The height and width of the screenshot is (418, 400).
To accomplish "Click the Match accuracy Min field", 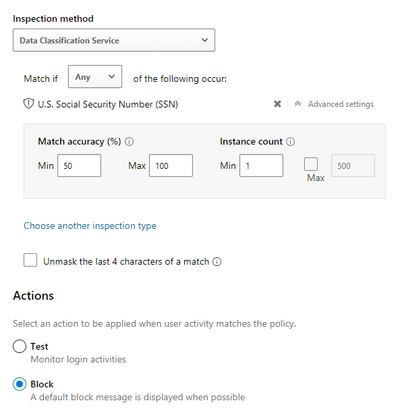I will tap(79, 166).
